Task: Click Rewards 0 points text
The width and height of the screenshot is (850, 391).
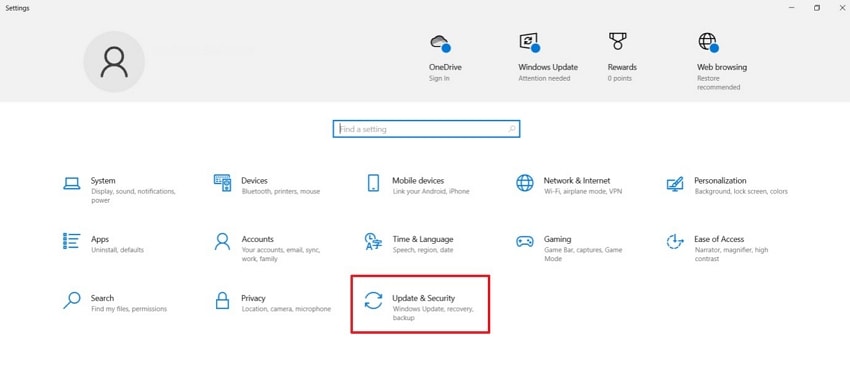Action: point(620,79)
